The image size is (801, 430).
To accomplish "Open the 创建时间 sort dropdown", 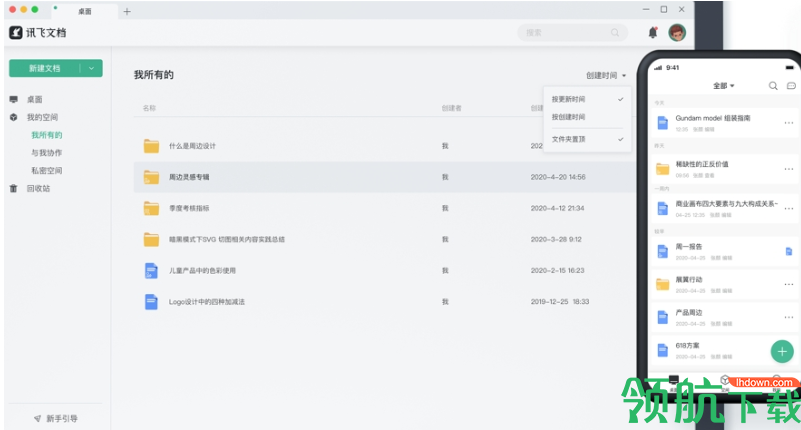I will coord(606,76).
